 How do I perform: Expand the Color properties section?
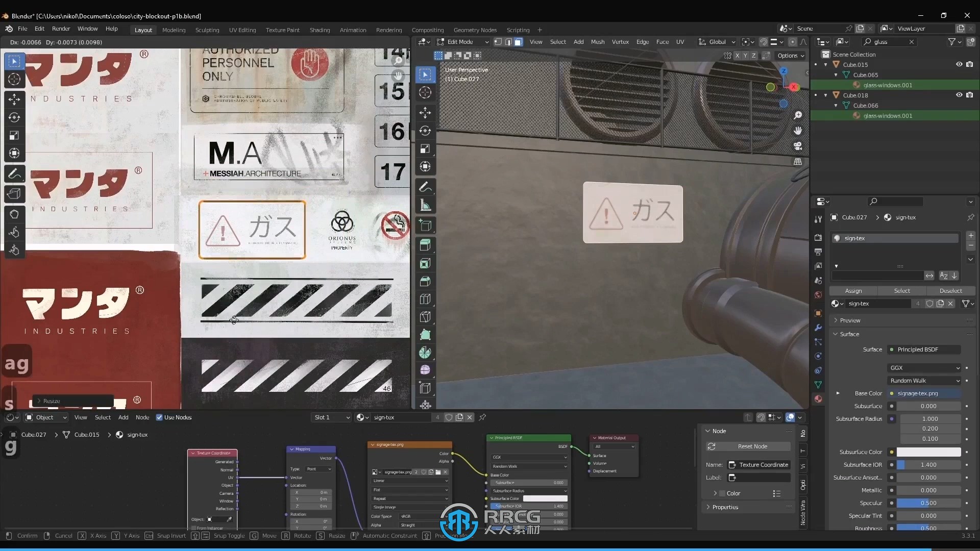716,493
